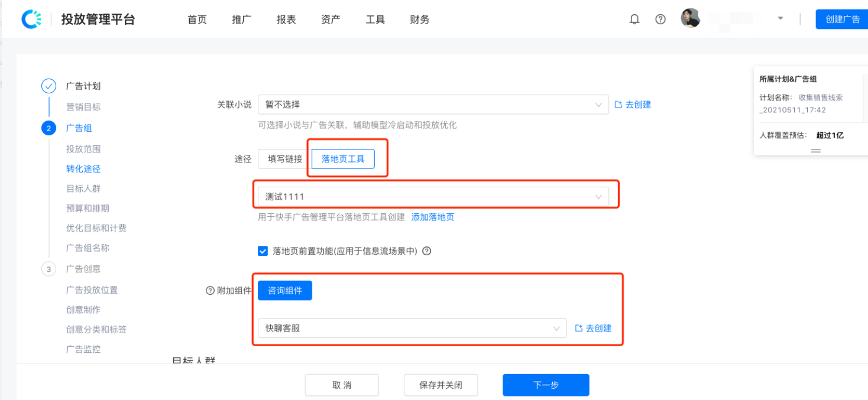868x400 pixels.
Task: Click the collapse handle on 所属计划 panel
Action: (815, 151)
